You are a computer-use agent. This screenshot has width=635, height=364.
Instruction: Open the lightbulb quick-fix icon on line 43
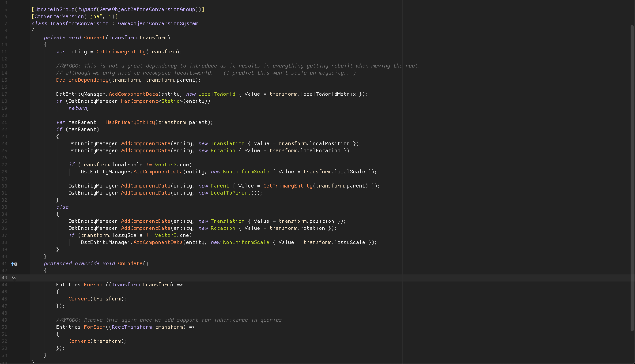coord(14,278)
